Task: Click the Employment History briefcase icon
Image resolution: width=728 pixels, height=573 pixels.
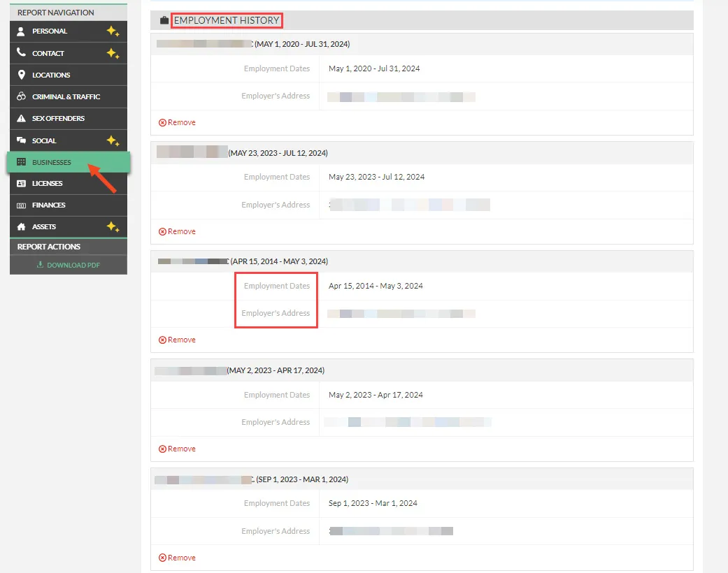Action: pyautogui.click(x=164, y=21)
